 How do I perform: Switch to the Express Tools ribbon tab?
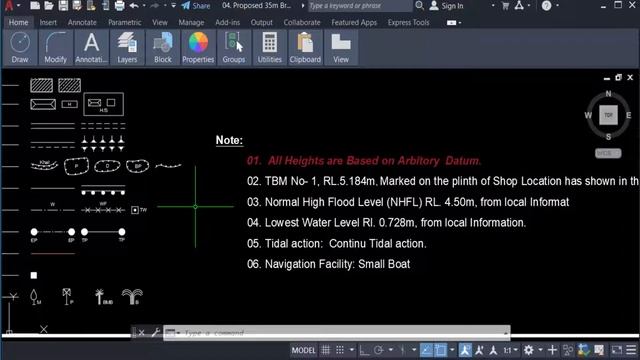408,22
